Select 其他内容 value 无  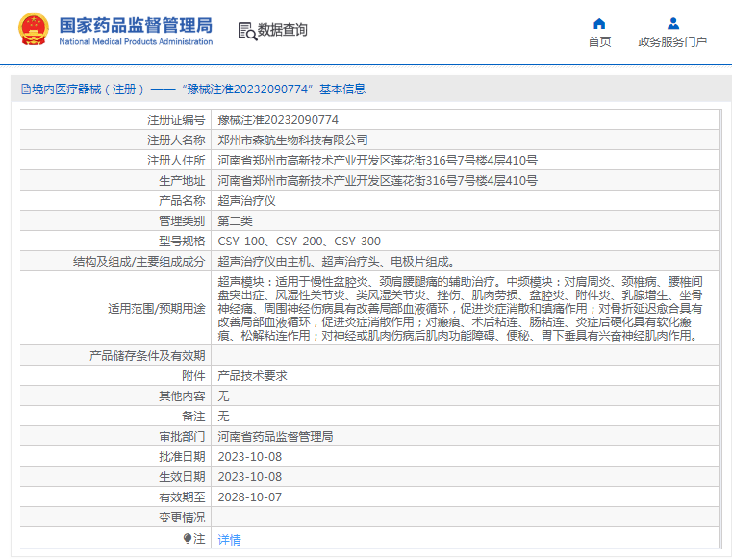[x=223, y=396]
